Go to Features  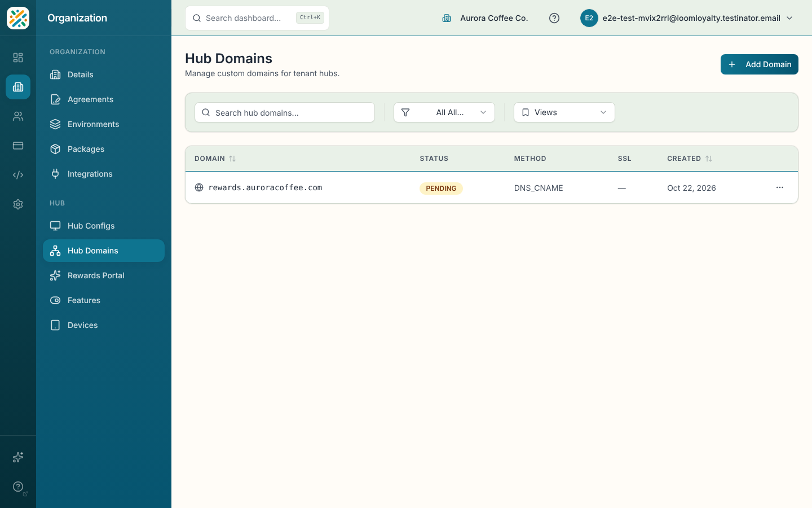[x=104, y=300]
